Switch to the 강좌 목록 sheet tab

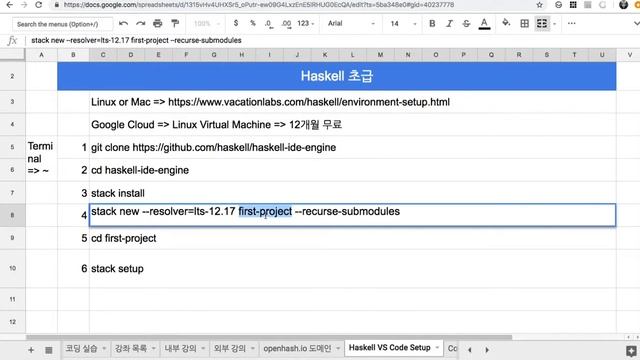131,349
